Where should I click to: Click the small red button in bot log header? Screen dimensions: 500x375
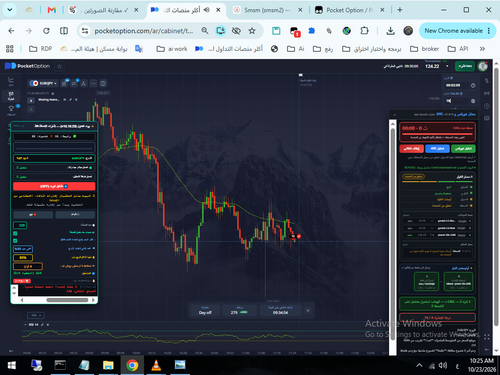click(22, 281)
